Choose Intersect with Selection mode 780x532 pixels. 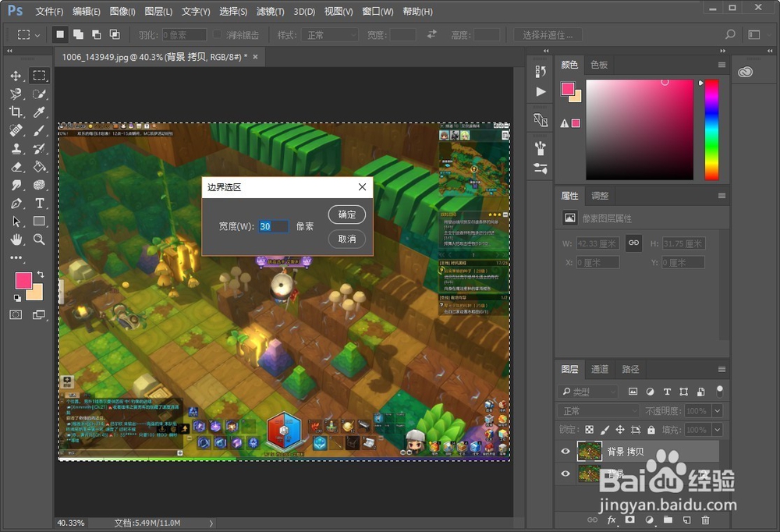[x=115, y=34]
